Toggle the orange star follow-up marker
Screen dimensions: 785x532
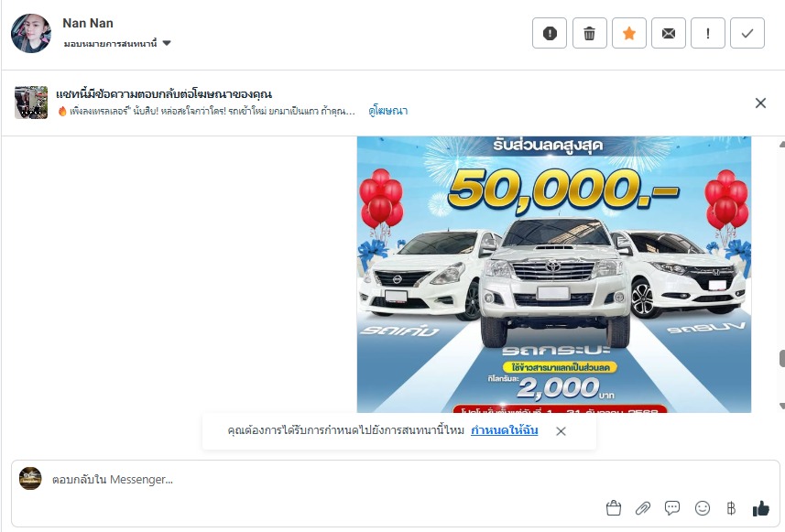coord(628,33)
